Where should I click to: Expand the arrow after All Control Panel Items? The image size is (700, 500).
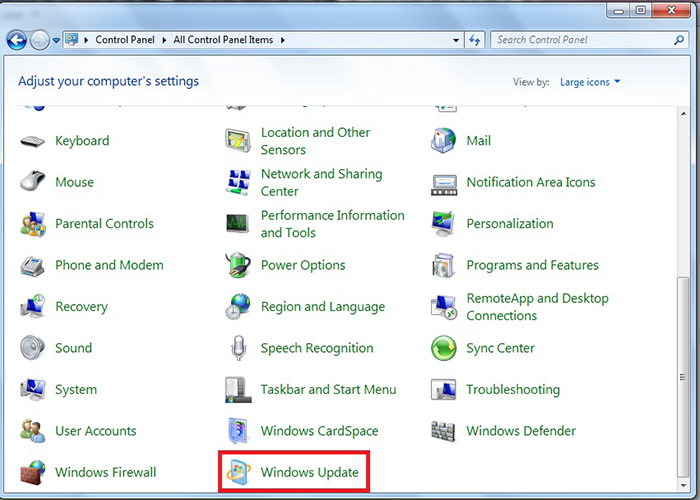(284, 40)
